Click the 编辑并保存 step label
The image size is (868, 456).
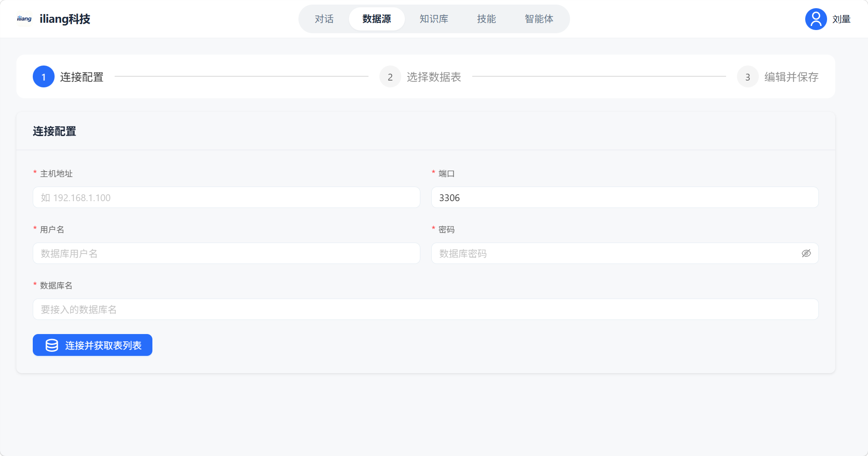(791, 77)
